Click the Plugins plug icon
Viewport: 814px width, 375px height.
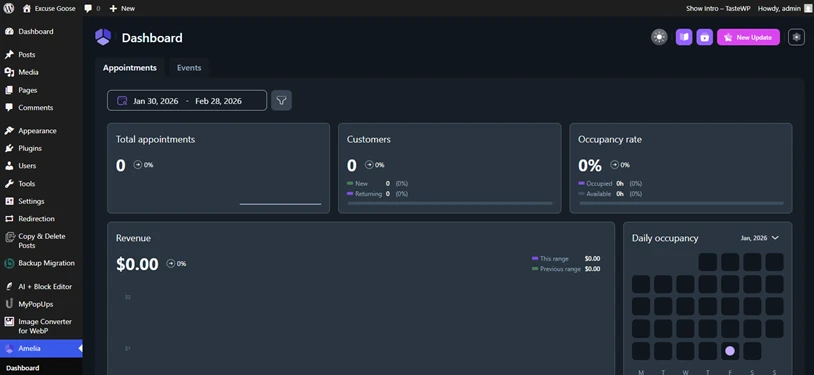pos(9,148)
